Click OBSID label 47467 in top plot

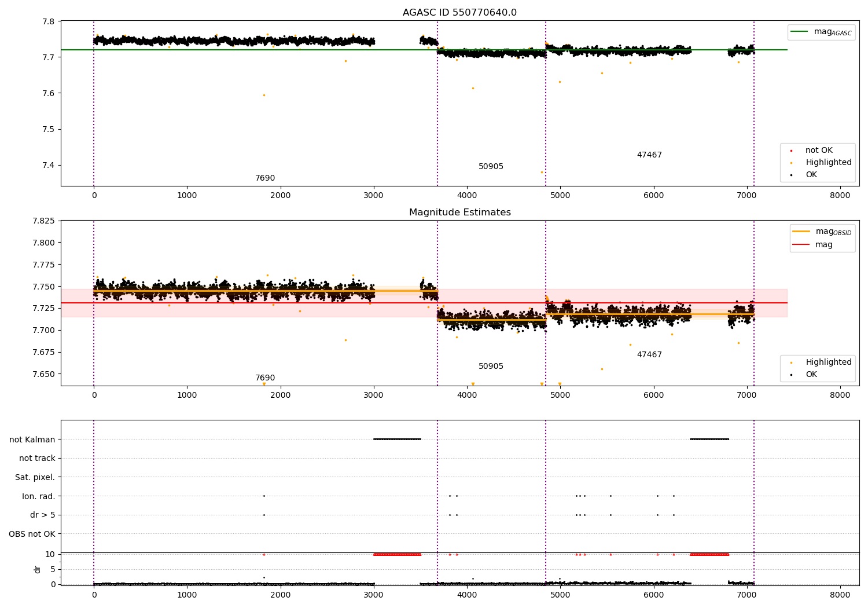click(x=649, y=155)
